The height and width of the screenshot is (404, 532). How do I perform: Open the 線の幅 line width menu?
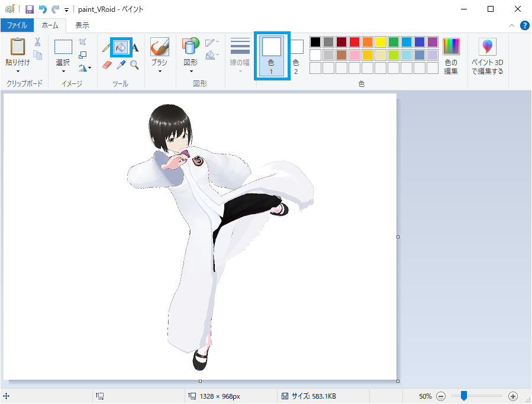coord(240,54)
